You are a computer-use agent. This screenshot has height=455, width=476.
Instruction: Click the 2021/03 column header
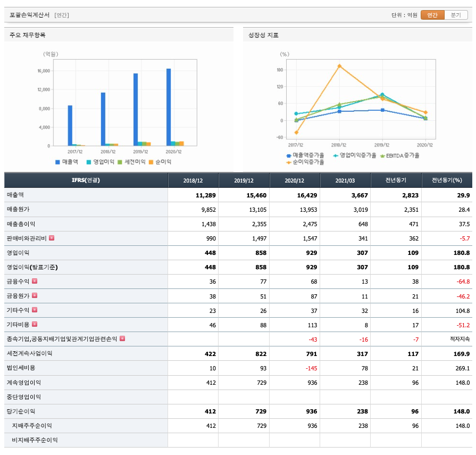345,180
